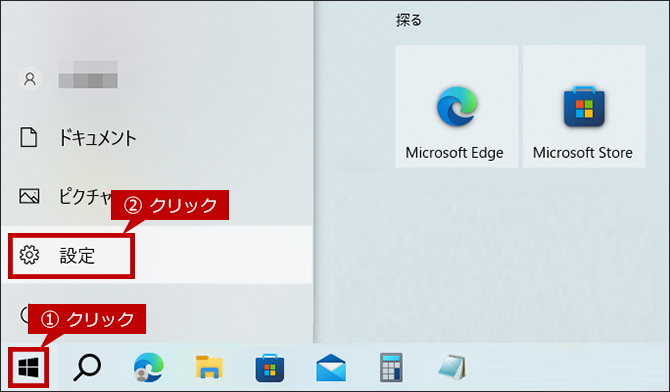Select the user account avatar icon
Viewport: 670px width, 392px height.
[30, 79]
